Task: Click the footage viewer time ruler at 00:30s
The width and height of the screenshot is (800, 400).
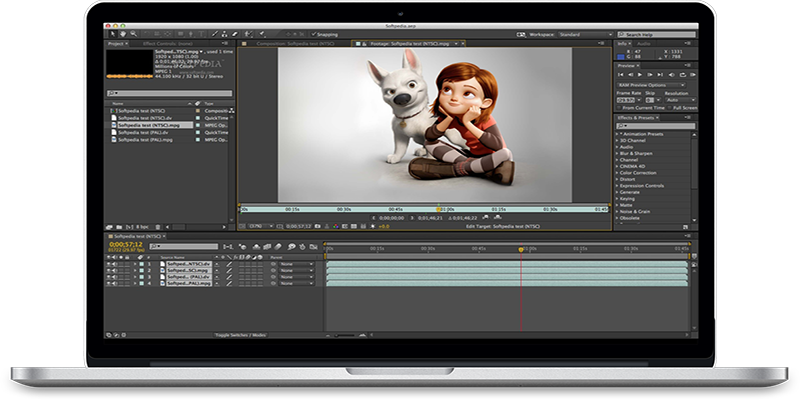Action: [x=344, y=209]
